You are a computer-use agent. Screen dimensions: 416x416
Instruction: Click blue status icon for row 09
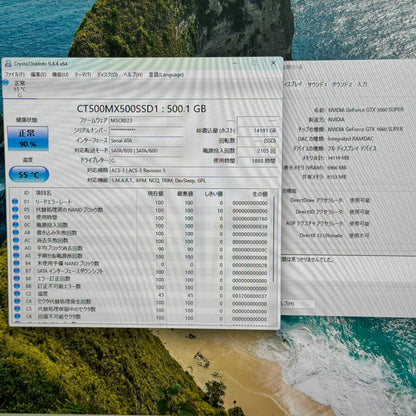[x=15, y=217]
